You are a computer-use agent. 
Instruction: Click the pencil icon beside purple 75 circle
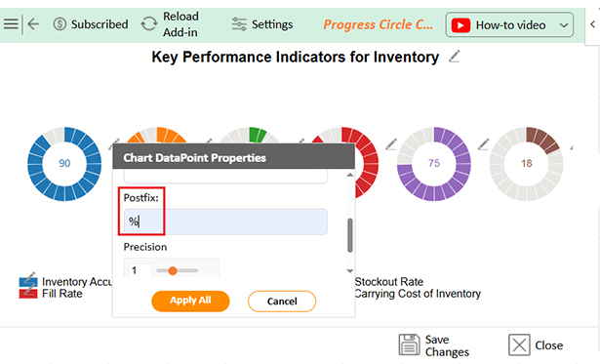pos(391,144)
